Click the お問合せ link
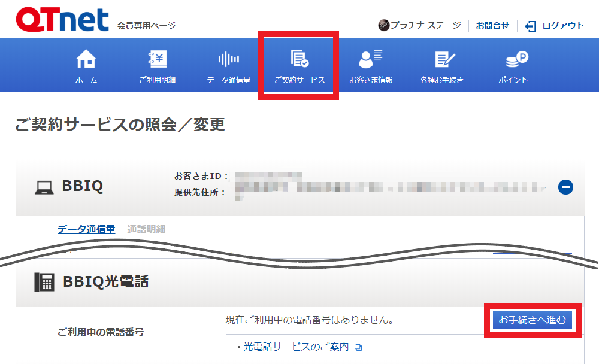The height and width of the screenshot is (364, 599). pos(492,26)
